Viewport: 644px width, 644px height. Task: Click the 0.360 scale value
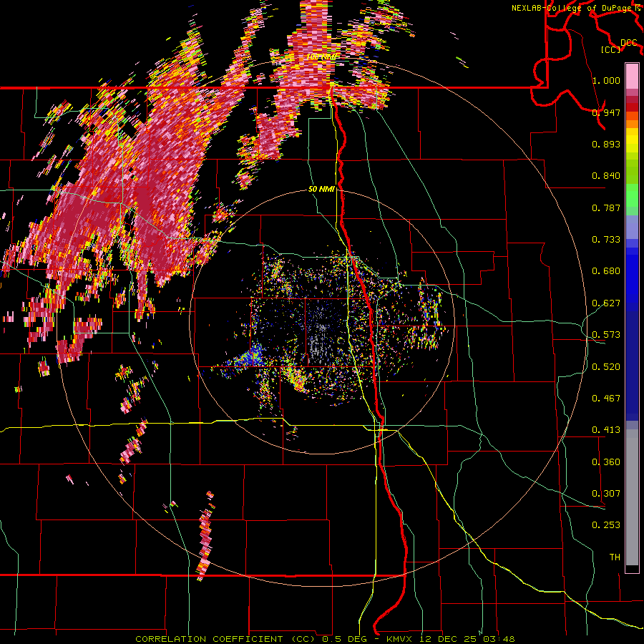(606, 462)
